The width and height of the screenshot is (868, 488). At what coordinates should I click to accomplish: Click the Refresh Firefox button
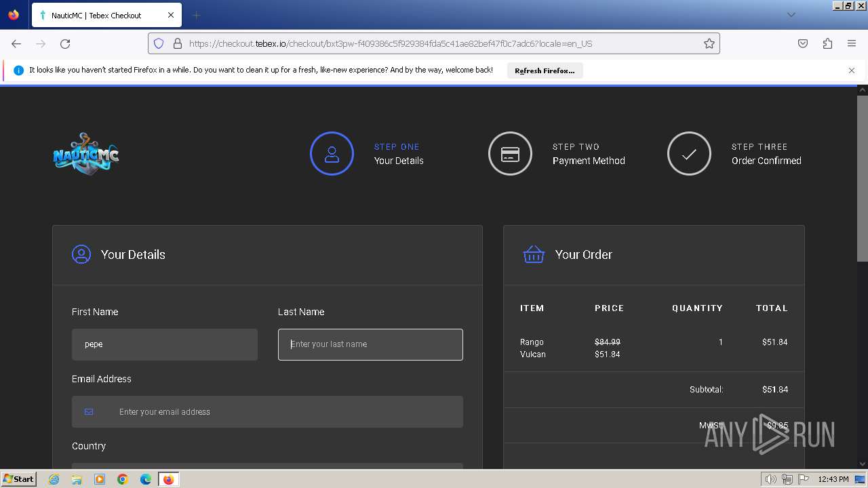click(545, 70)
